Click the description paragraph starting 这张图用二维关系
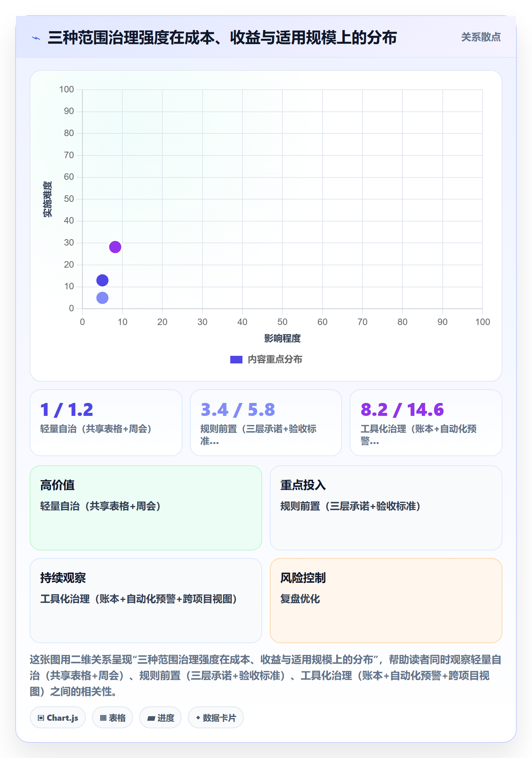Image resolution: width=532 pixels, height=758 pixels. pyautogui.click(x=266, y=676)
